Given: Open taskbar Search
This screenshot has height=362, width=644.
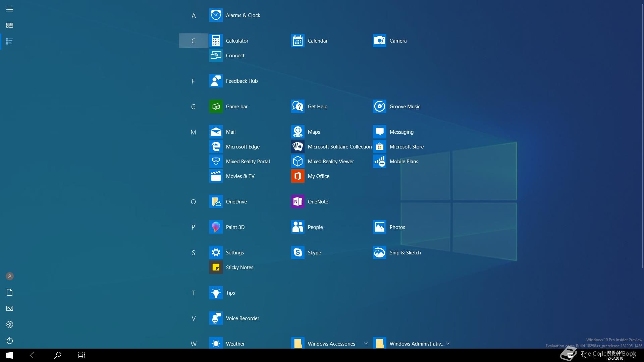Looking at the screenshot, I should coord(58,355).
